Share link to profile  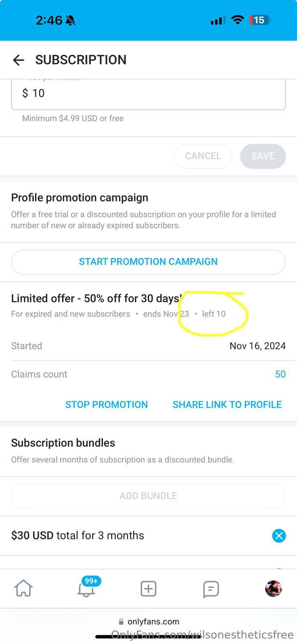coord(227,405)
